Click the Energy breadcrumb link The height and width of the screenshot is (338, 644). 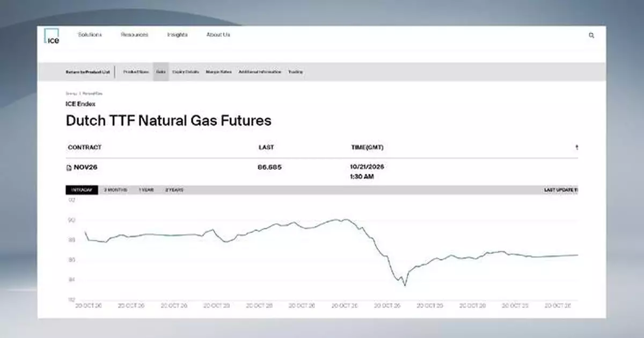click(x=71, y=94)
